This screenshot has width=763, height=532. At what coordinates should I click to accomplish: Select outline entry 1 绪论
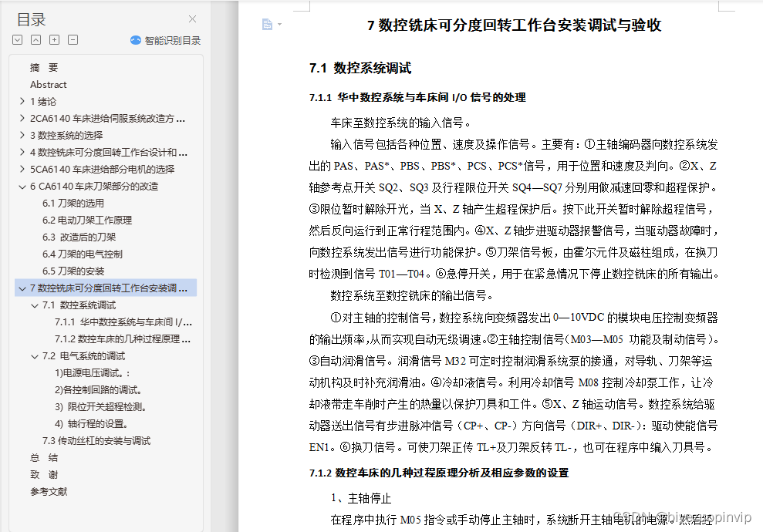43,102
